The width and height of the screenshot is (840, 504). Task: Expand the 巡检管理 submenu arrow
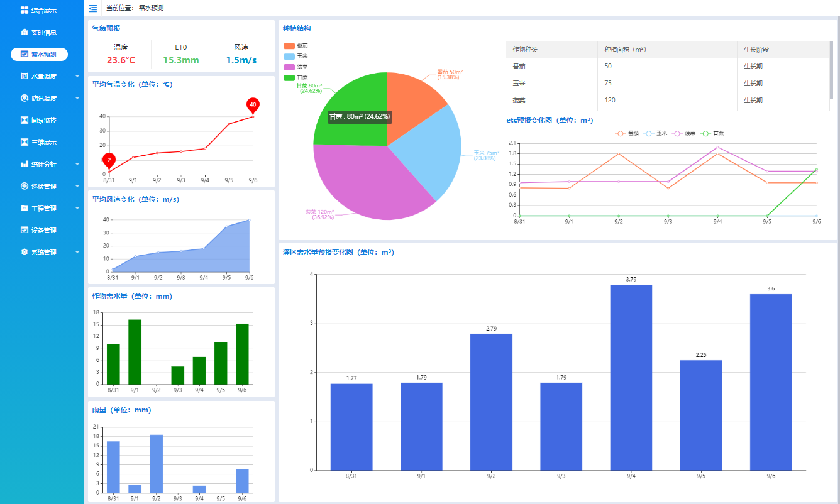[x=77, y=186]
